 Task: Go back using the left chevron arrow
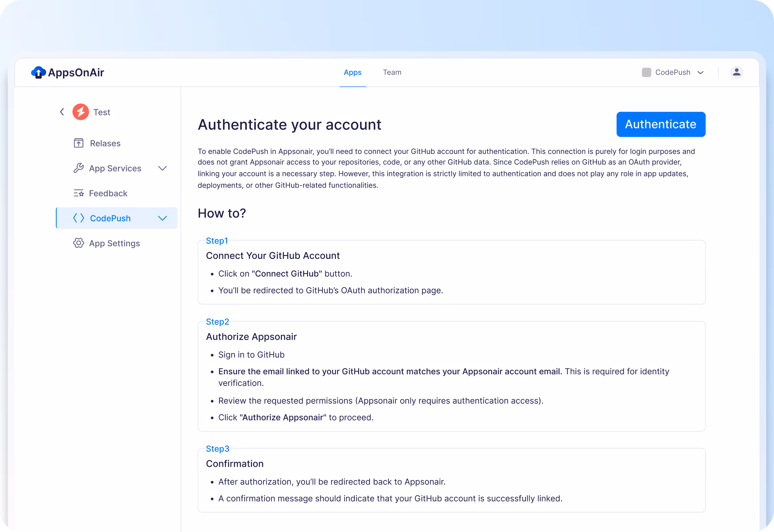(x=62, y=112)
